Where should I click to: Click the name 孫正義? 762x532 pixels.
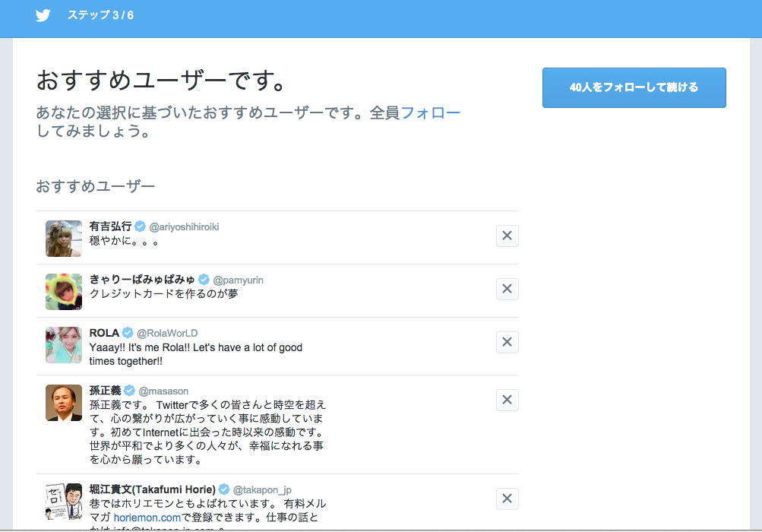(105, 390)
